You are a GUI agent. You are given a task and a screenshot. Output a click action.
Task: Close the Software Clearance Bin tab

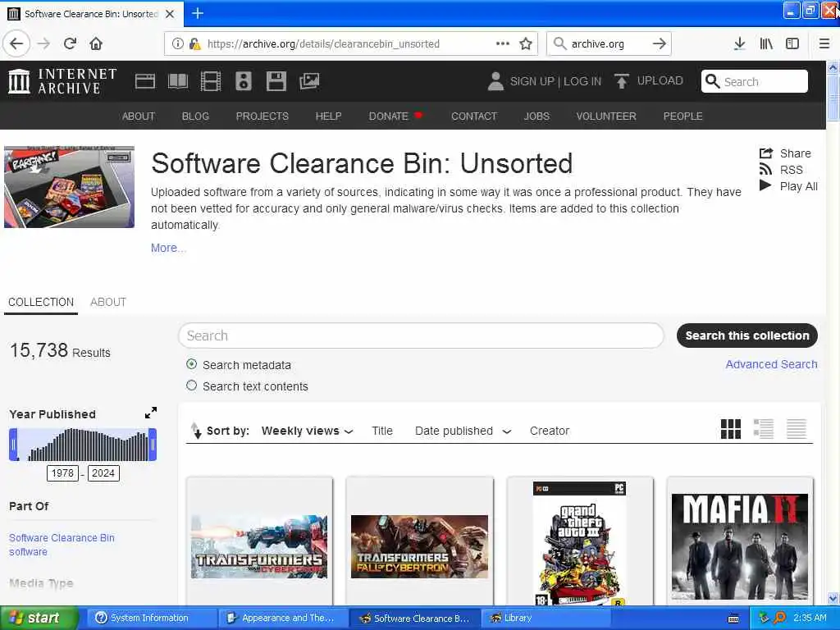tap(170, 14)
